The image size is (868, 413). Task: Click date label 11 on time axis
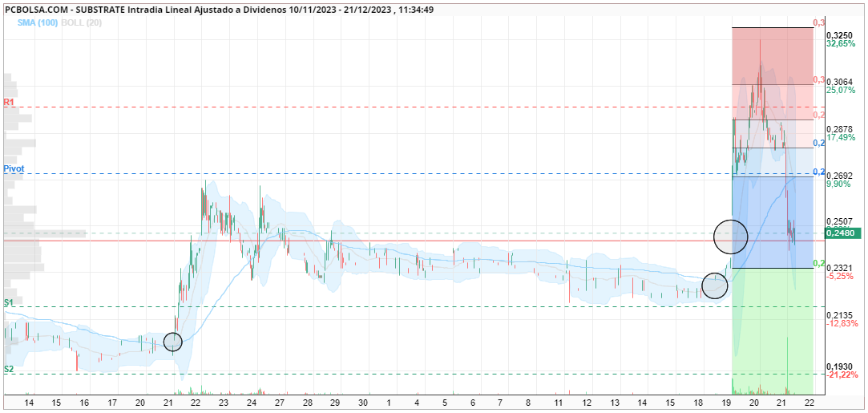[559, 403]
